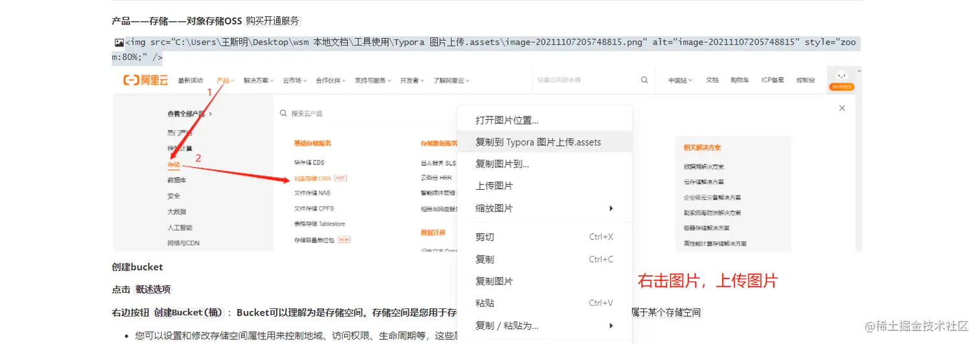This screenshot has width=980, height=344.
Task: Open the 解决方案 dropdown
Action: (259, 80)
